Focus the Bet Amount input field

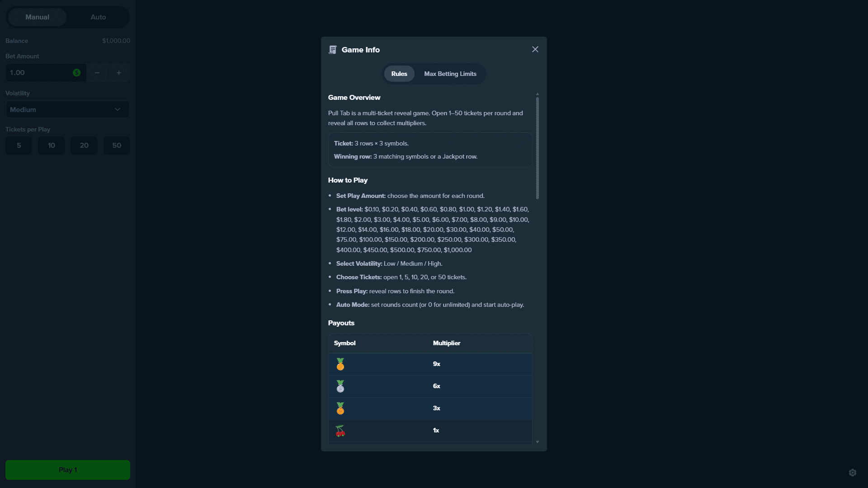(40, 73)
